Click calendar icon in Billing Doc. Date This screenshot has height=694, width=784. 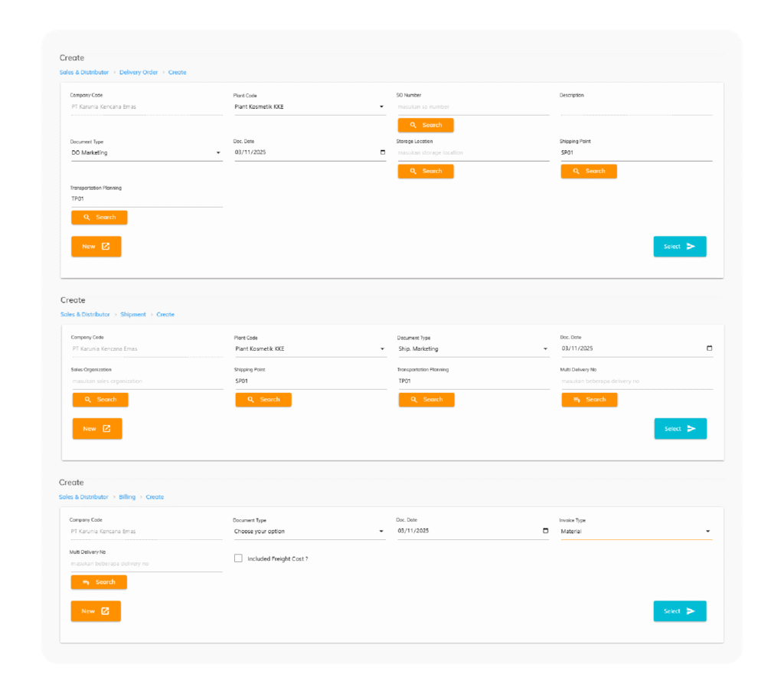point(545,531)
